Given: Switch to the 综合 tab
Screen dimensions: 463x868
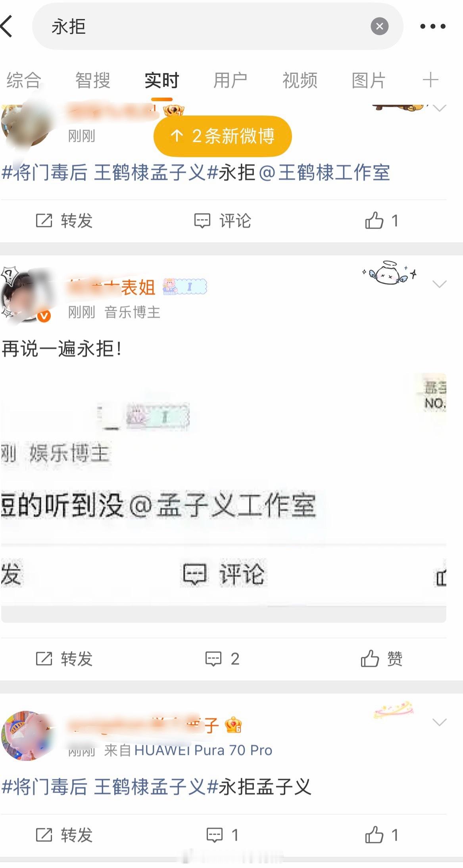Looking at the screenshot, I should tap(24, 80).
